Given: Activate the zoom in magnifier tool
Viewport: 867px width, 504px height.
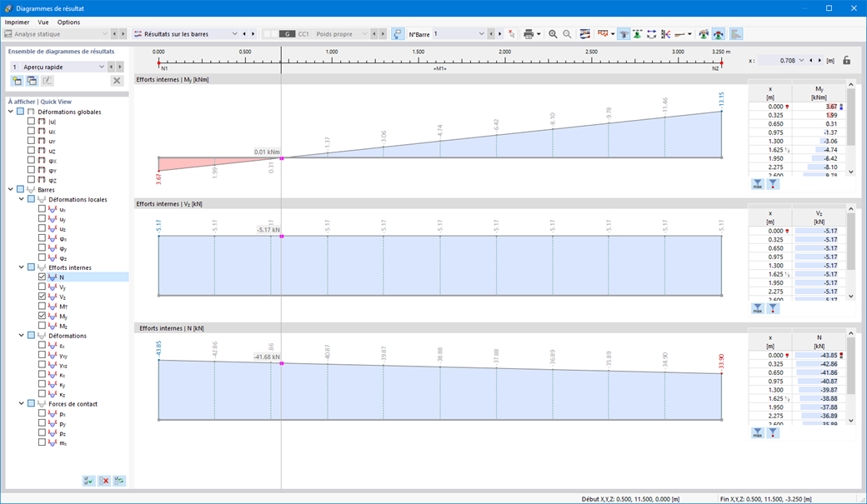Looking at the screenshot, I should coord(553,34).
